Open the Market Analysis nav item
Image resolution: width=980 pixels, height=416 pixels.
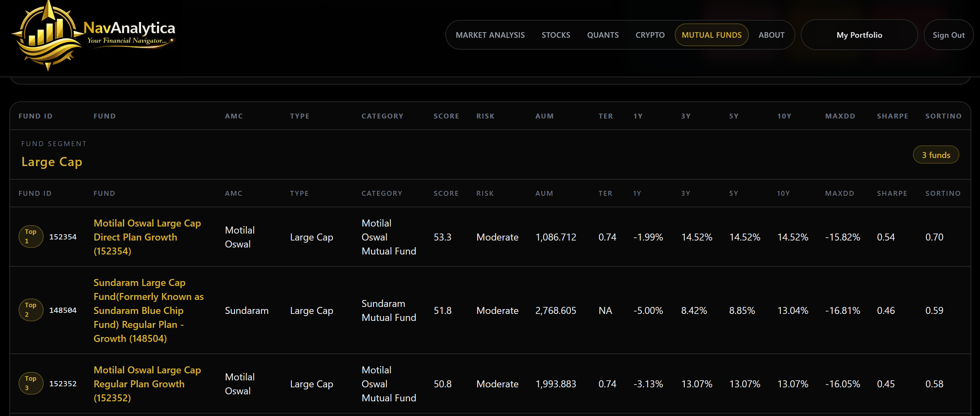coord(490,35)
